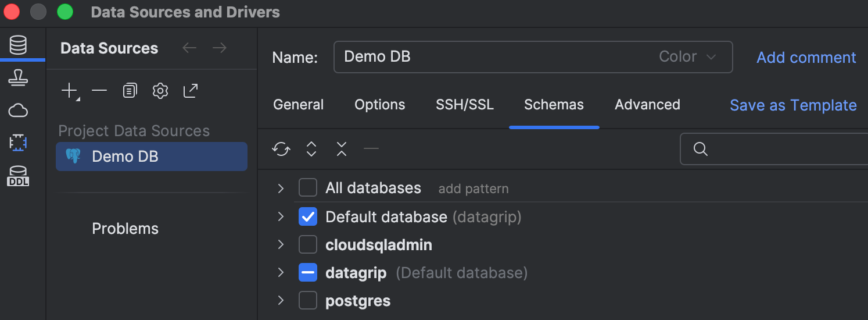Refresh the schemas list

tap(281, 149)
